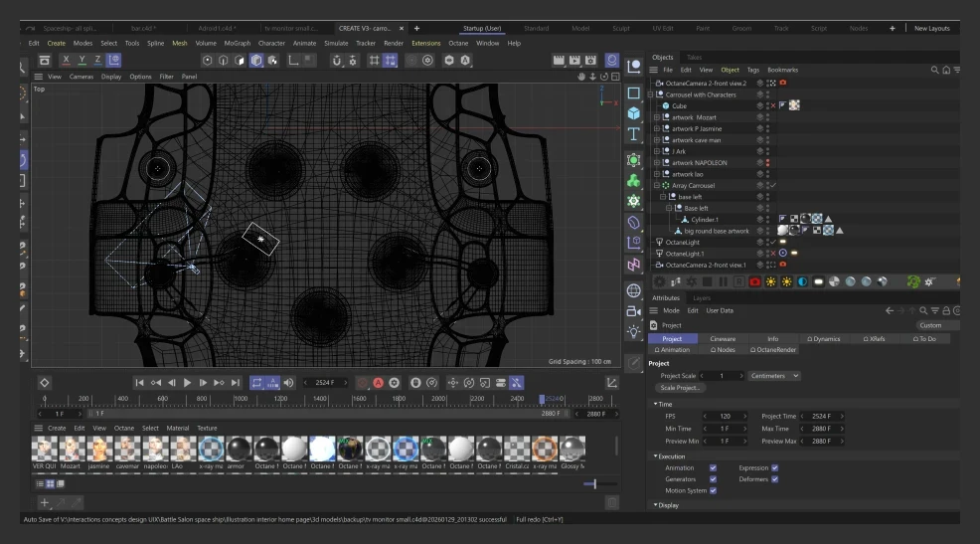Uncheck the Animation execution checkbox

pos(713,467)
